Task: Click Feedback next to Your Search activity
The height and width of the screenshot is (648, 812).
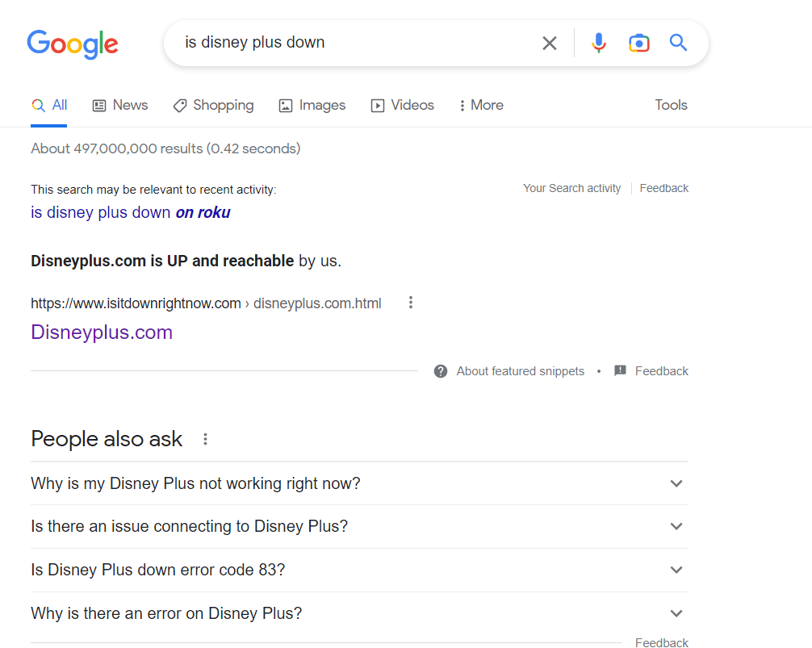Action: [x=664, y=188]
